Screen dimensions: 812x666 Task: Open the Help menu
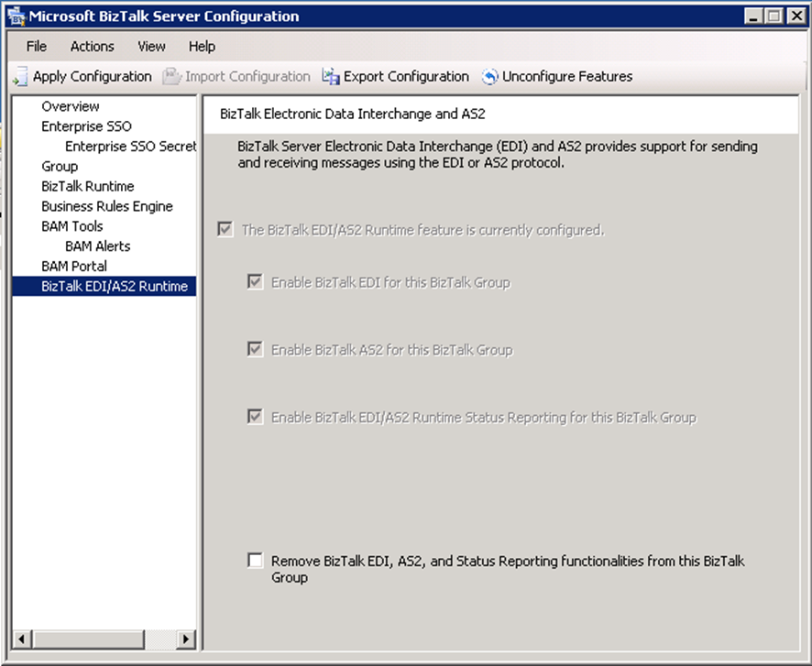click(x=202, y=47)
